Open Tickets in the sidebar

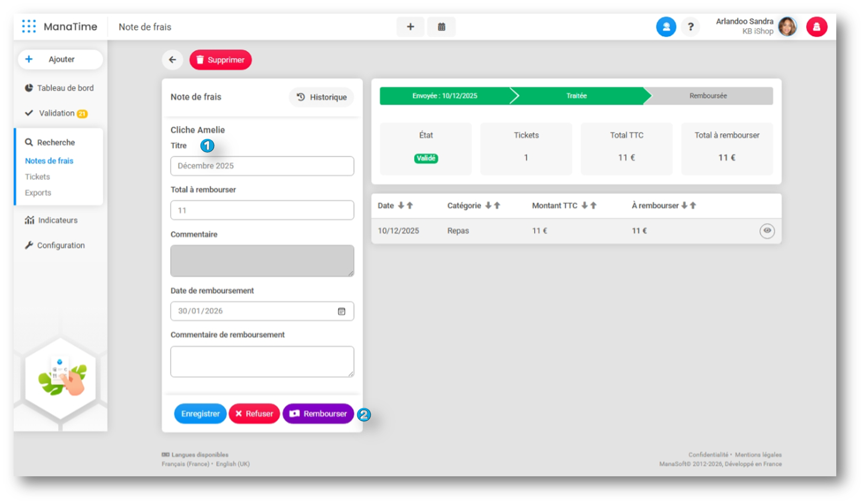click(x=38, y=177)
